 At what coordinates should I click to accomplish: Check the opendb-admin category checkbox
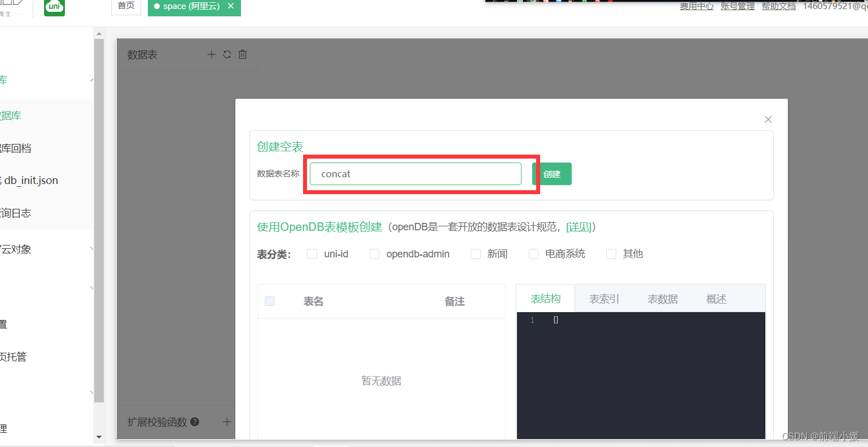(x=374, y=254)
